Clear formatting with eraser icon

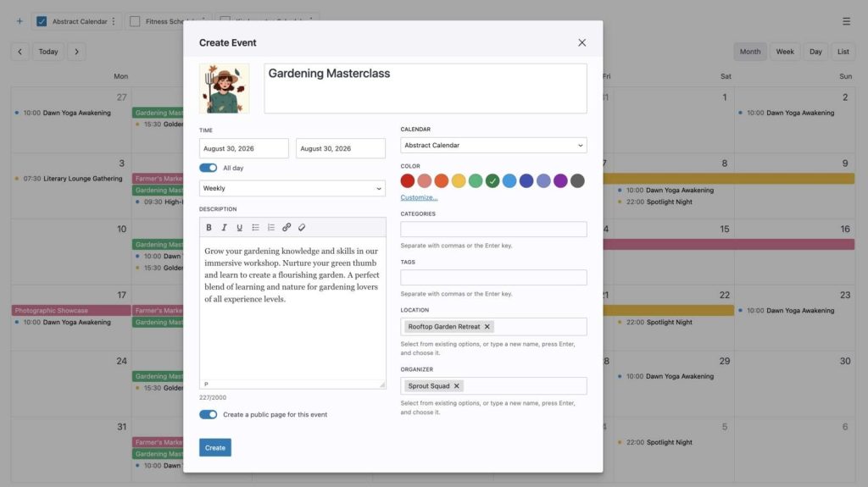[302, 228]
